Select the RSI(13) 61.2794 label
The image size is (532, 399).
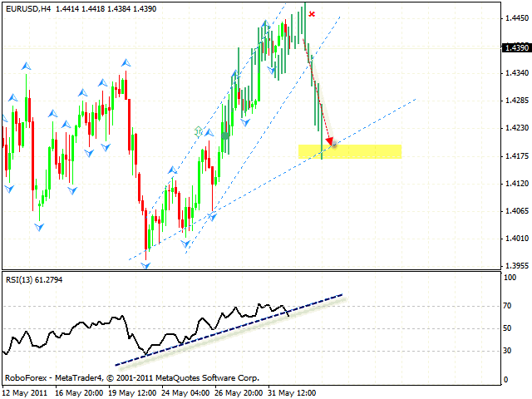pyautogui.click(x=34, y=280)
